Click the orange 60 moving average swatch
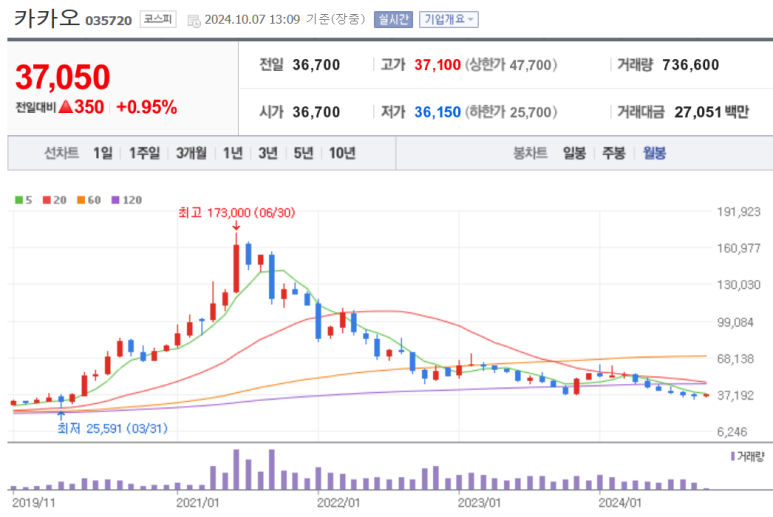The height and width of the screenshot is (517, 773). [x=81, y=200]
